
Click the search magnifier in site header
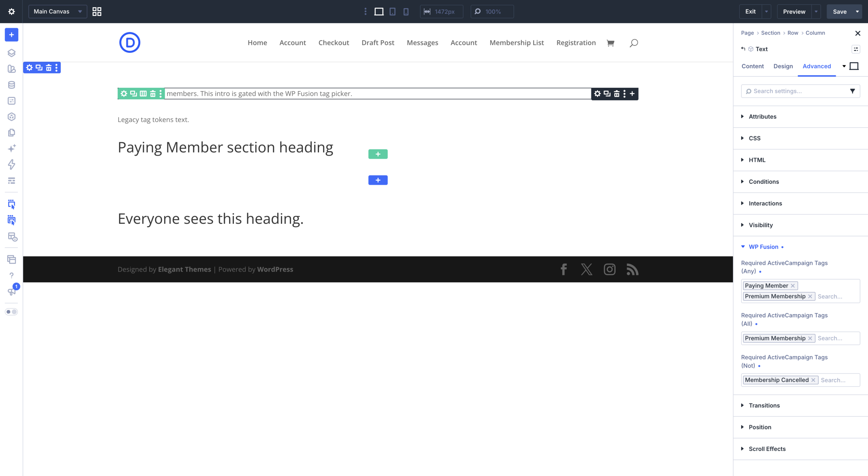pos(634,43)
